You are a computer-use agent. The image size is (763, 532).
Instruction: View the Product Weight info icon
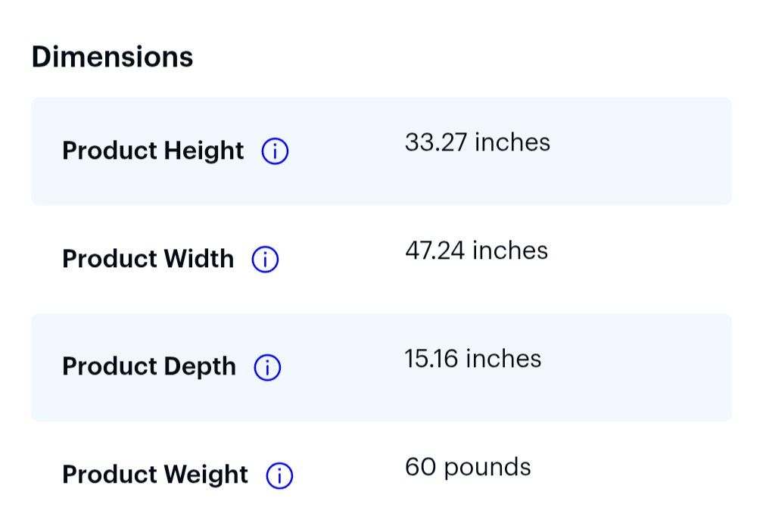pos(279,475)
